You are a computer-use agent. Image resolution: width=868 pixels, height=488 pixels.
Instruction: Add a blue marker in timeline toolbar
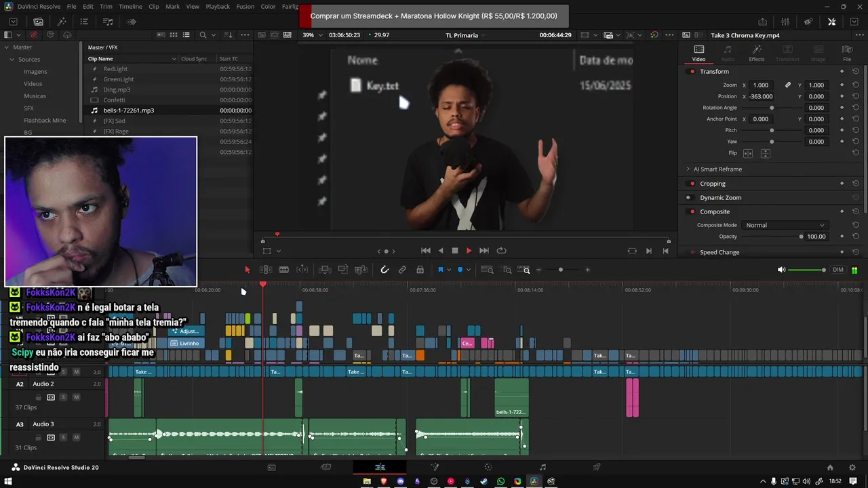click(x=460, y=270)
